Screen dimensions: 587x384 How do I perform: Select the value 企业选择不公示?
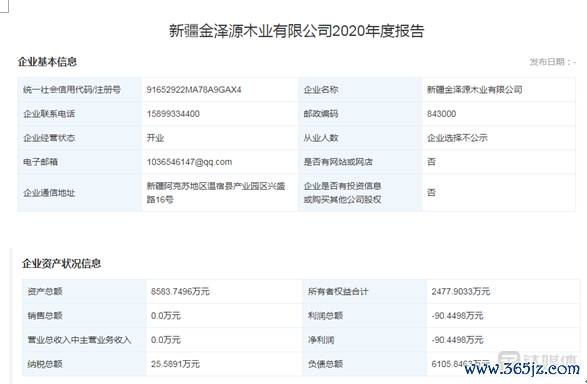pyautogui.click(x=457, y=138)
